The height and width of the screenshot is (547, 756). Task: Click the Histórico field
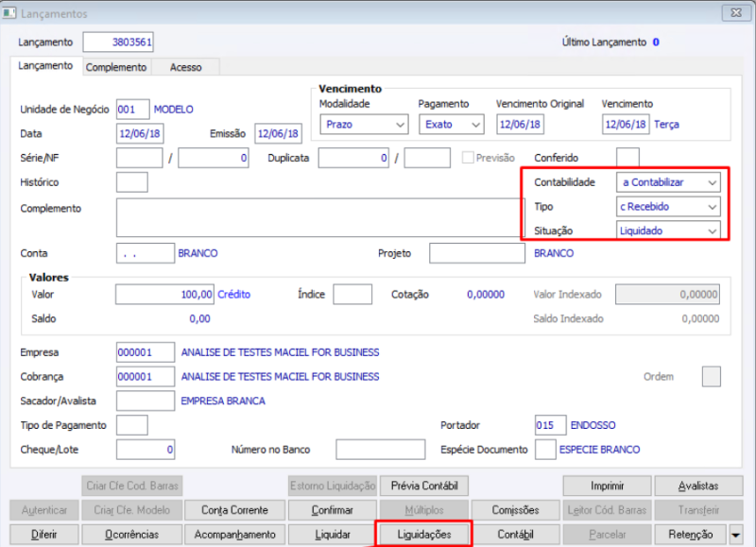point(131,182)
